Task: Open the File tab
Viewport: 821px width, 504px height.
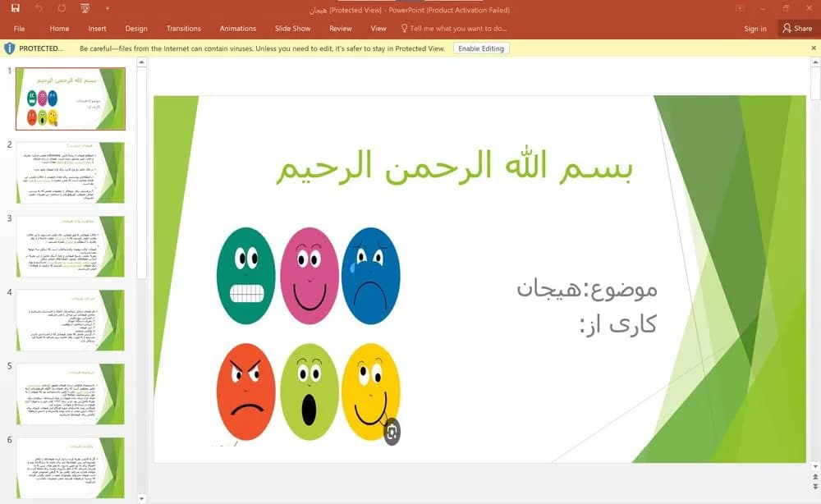Action: click(x=20, y=28)
